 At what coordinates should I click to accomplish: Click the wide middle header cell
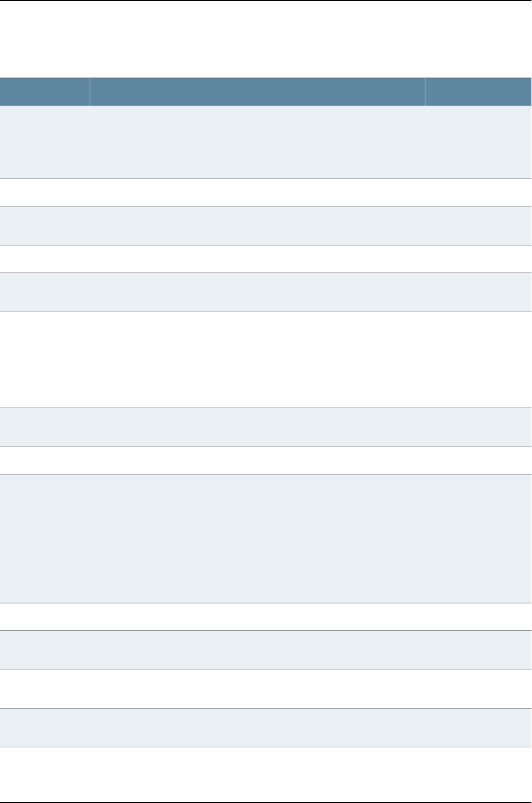(257, 91)
